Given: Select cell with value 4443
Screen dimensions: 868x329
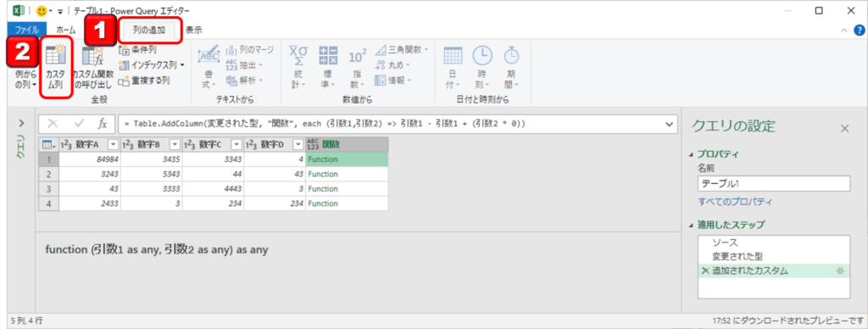Looking at the screenshot, I should pos(213,189).
